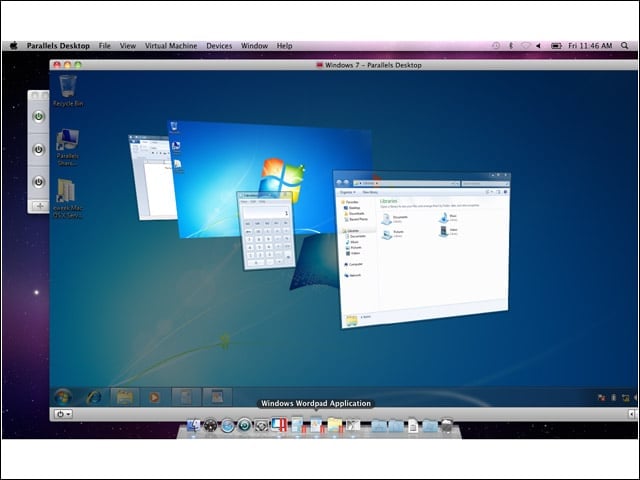Image resolution: width=640 pixels, height=480 pixels.
Task: Click the arrow button at status bar's right end
Action: coord(632,414)
